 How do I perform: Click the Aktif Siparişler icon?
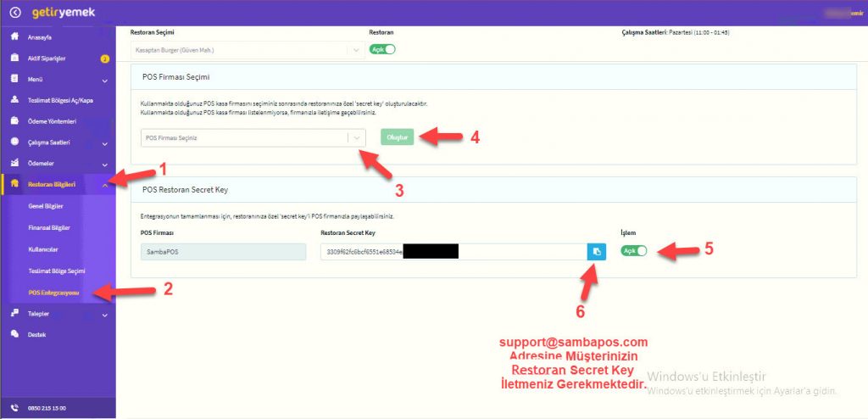point(14,59)
